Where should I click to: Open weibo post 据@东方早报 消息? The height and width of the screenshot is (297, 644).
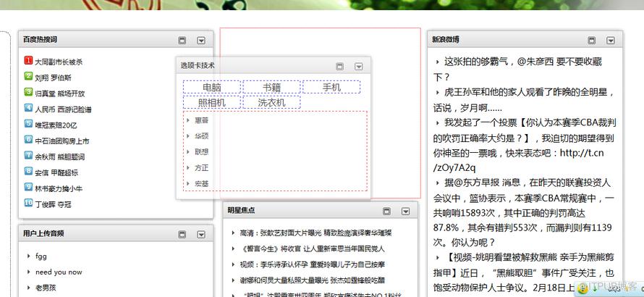[x=524, y=212]
